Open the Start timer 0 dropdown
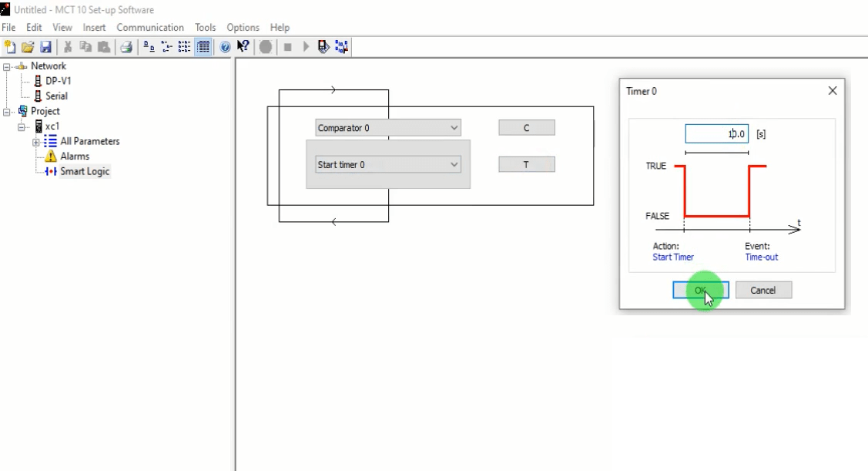This screenshot has width=868, height=471. [x=454, y=165]
